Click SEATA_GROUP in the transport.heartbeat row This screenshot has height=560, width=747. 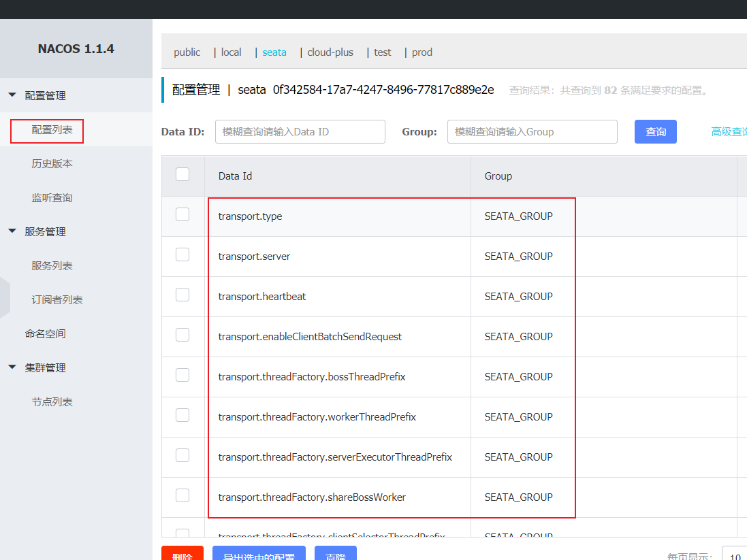(518, 296)
